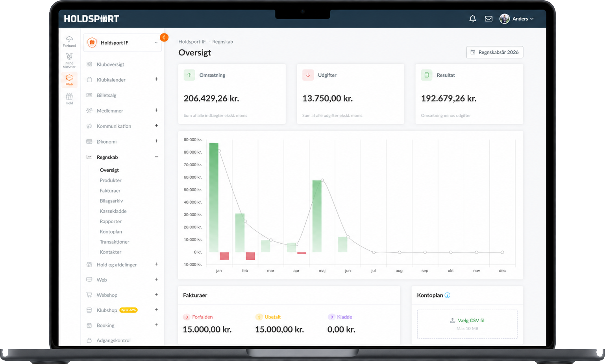Open Fakturaer submenu item
605x364 pixels.
110,191
